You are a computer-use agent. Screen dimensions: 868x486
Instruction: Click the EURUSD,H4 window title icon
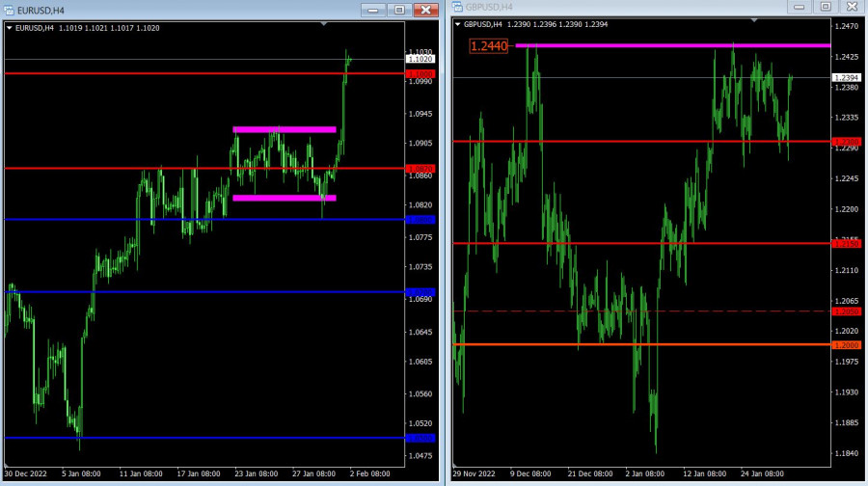9,11
